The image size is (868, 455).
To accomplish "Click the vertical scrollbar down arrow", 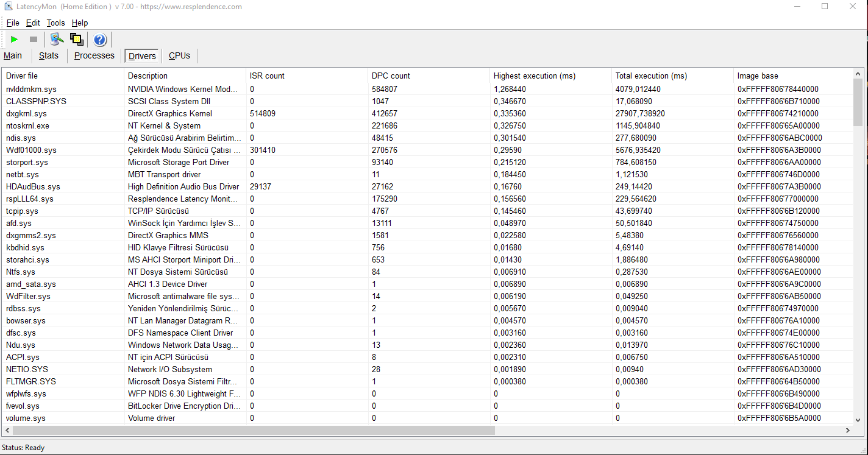I will [x=858, y=420].
